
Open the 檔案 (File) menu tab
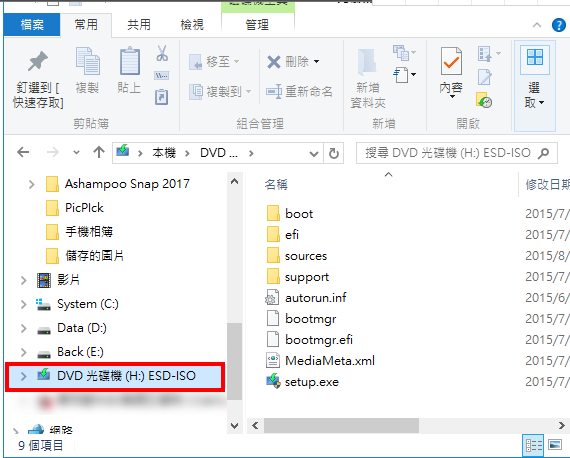32,25
